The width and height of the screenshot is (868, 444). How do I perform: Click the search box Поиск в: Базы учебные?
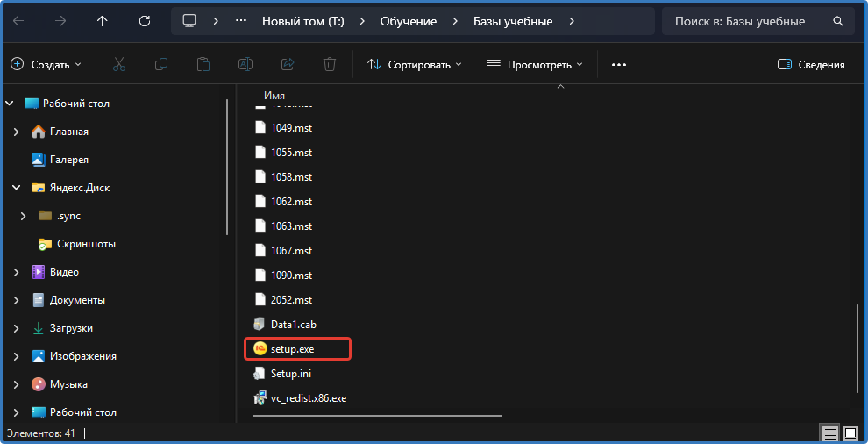click(x=750, y=21)
